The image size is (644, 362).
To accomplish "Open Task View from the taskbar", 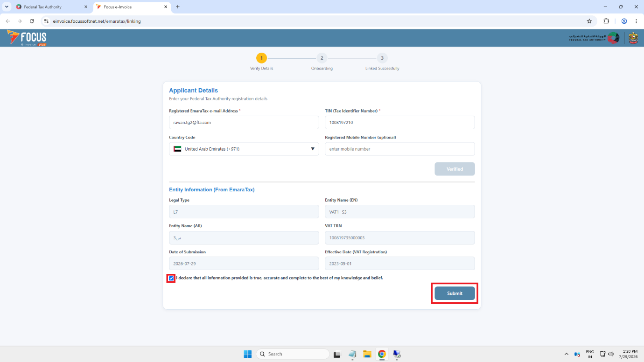I will point(337,354).
